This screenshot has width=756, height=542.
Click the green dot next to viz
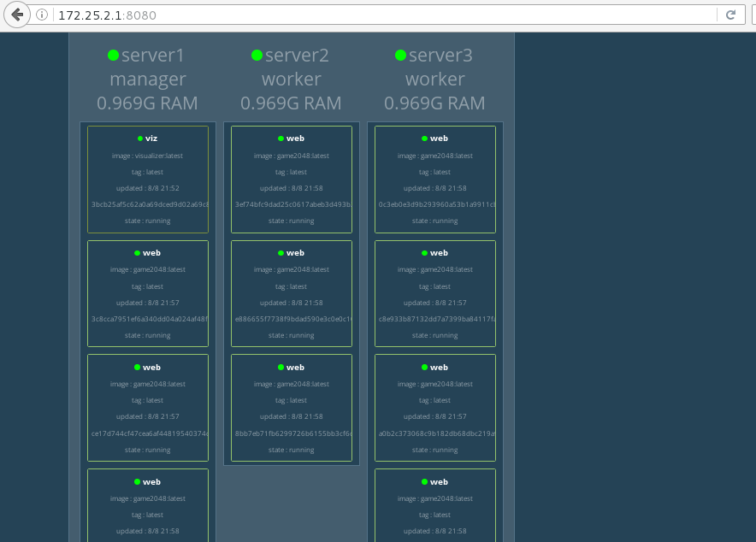pos(140,138)
